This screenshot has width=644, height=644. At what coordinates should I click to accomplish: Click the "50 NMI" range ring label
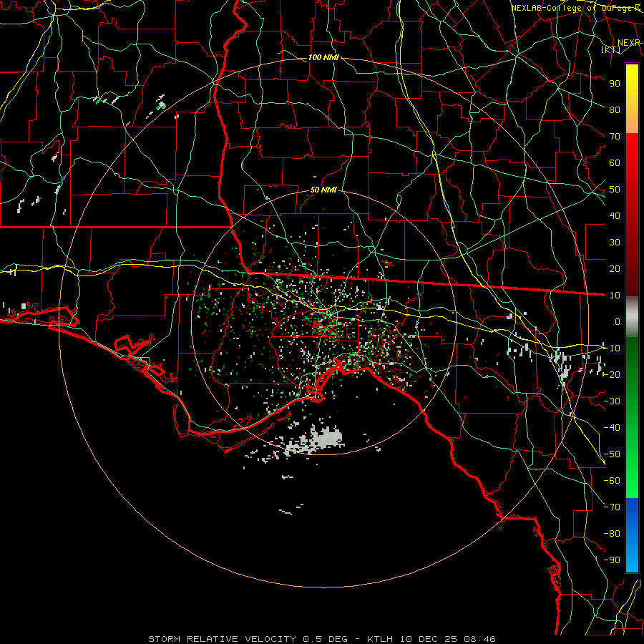(x=323, y=190)
